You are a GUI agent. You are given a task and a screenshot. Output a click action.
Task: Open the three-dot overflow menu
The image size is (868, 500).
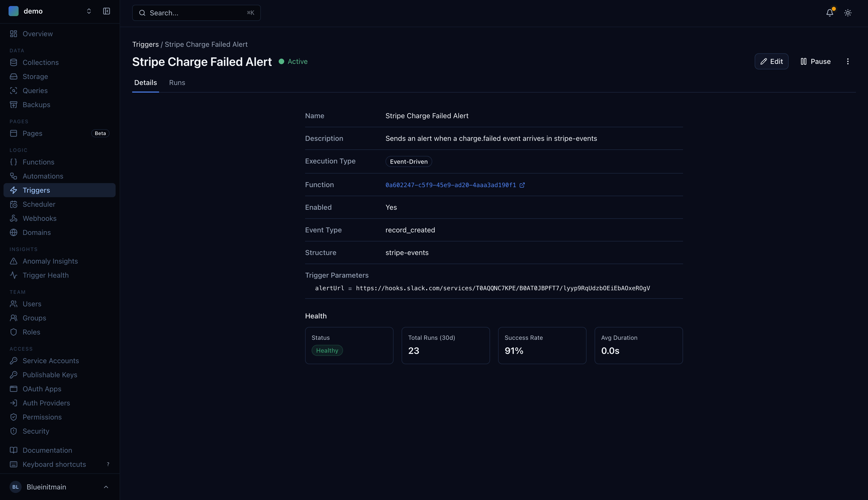(x=848, y=61)
